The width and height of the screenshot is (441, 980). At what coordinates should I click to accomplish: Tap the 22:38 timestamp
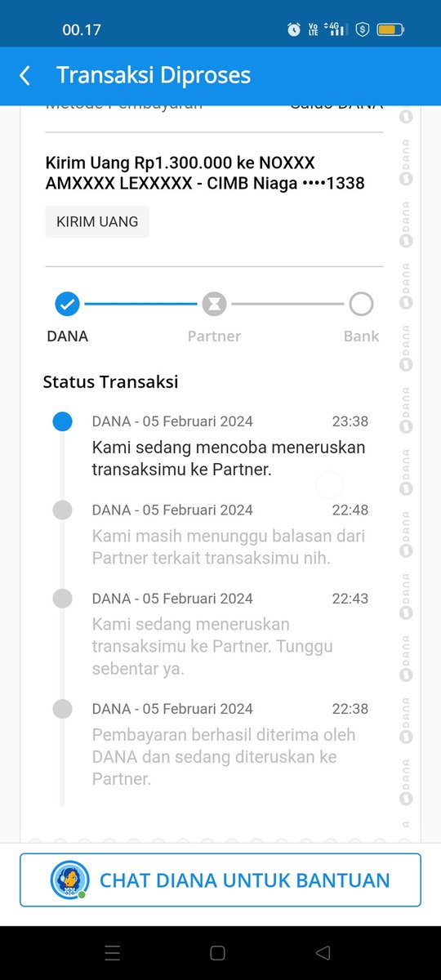tap(350, 708)
